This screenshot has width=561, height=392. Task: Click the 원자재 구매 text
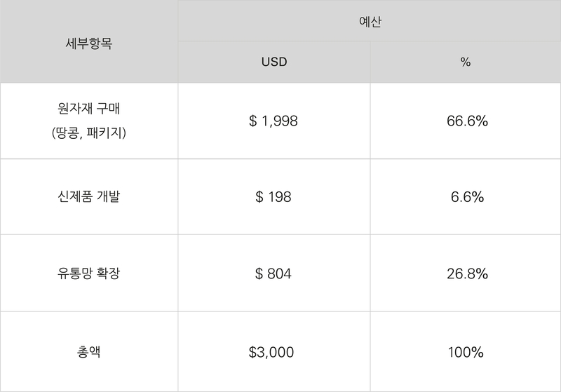pos(88,110)
